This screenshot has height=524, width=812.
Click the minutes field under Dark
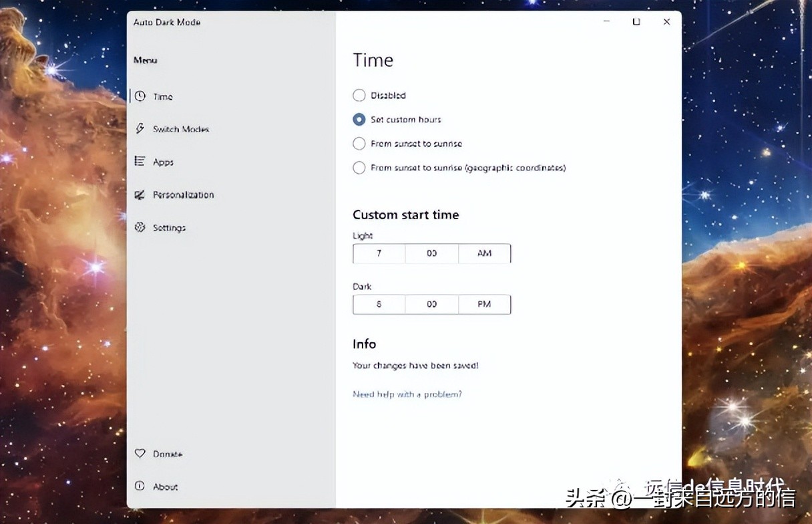click(x=431, y=304)
